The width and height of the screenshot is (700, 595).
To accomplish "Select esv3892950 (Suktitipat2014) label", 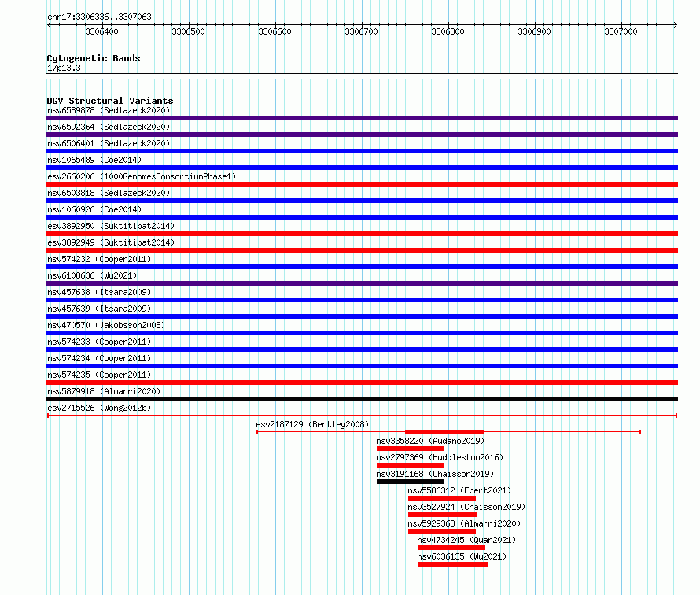I will pyautogui.click(x=111, y=226).
